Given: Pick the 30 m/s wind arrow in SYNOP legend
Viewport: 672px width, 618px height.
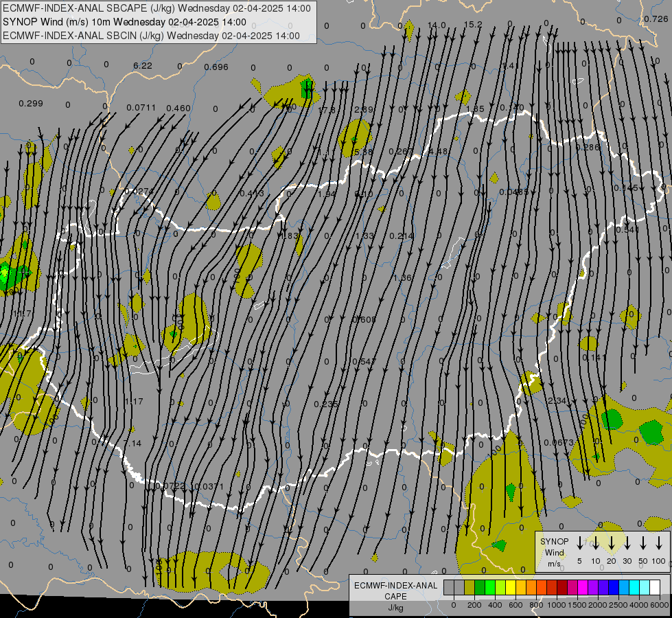Looking at the screenshot, I should (627, 543).
